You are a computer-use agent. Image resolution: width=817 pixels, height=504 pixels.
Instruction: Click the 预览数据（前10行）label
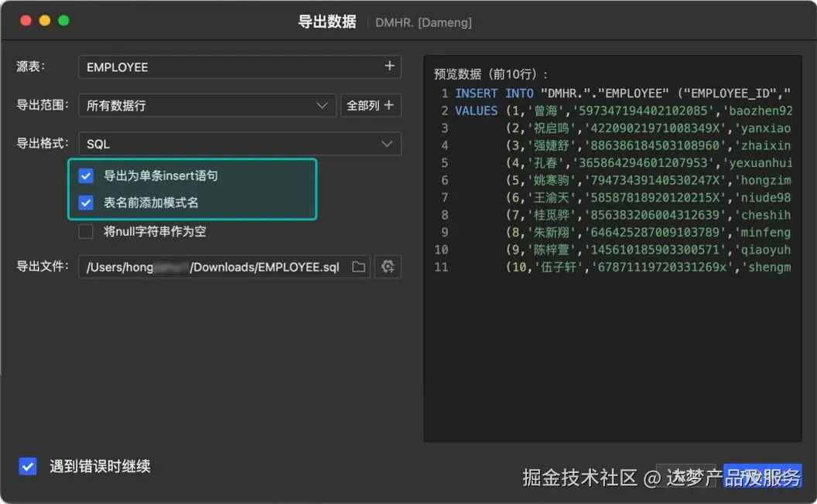(490, 74)
